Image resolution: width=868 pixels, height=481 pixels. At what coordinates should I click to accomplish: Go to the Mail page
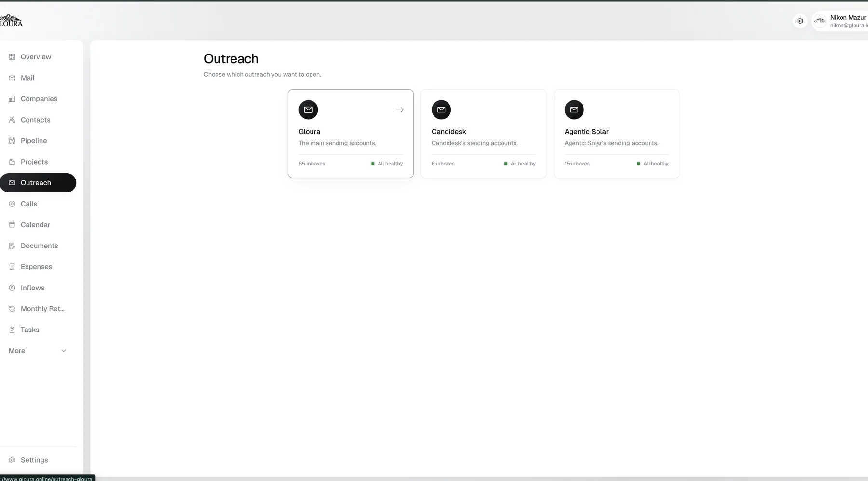click(x=38, y=78)
